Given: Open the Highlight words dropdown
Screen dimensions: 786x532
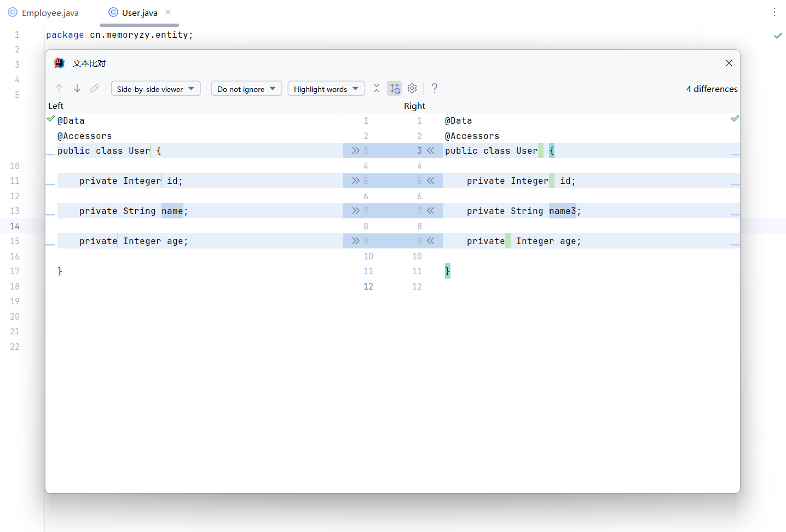Looking at the screenshot, I should pyautogui.click(x=326, y=89).
